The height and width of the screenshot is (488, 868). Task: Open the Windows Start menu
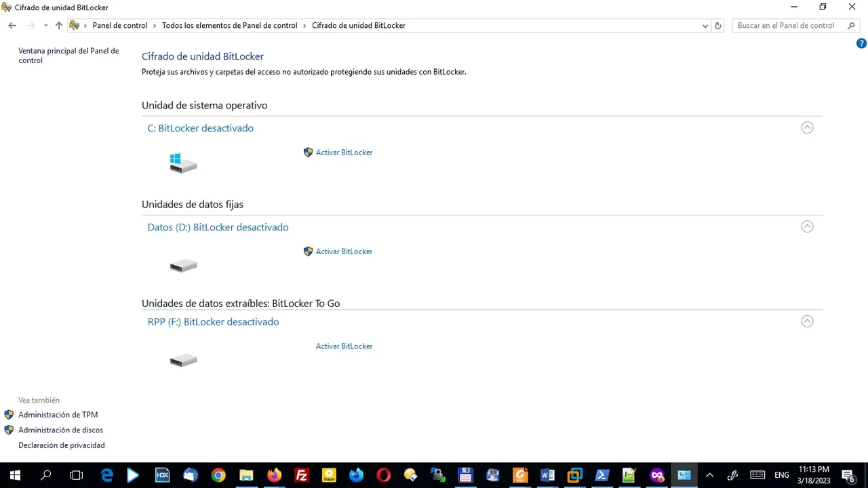click(15, 475)
